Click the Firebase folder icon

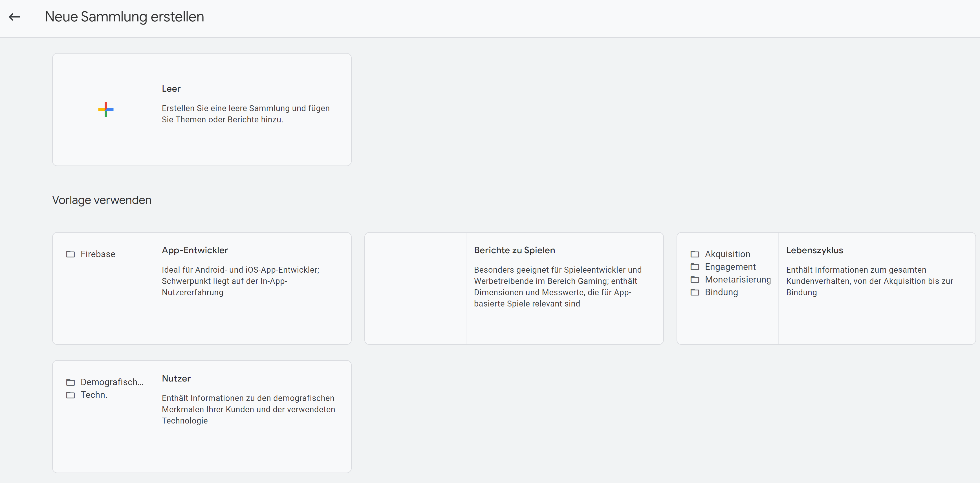(71, 254)
